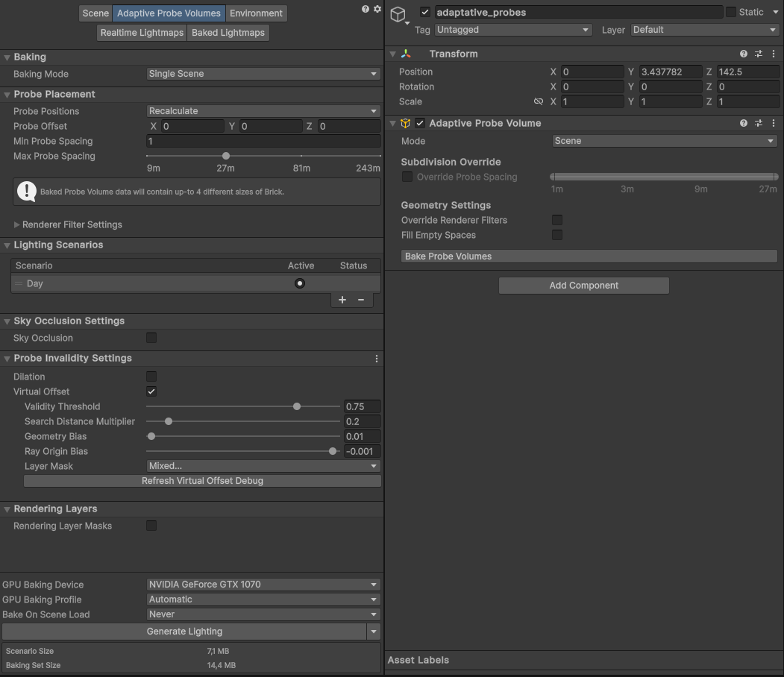Disable the Virtual Offset checkbox
The image size is (784, 677).
(151, 391)
